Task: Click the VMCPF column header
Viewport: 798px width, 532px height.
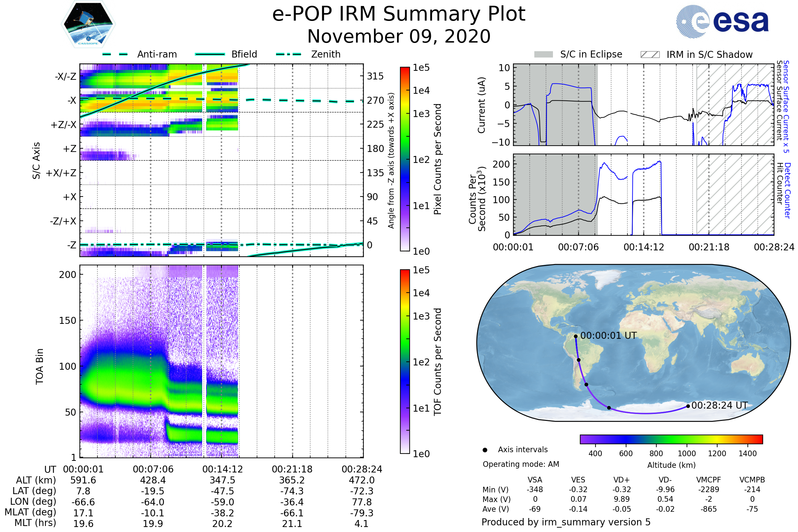Action: coord(708,480)
